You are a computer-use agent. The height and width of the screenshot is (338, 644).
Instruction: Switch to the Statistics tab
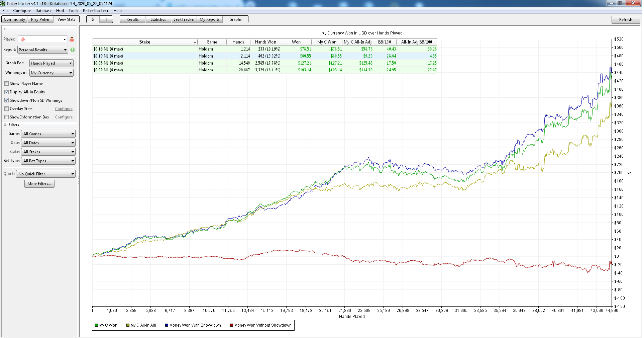pyautogui.click(x=158, y=19)
